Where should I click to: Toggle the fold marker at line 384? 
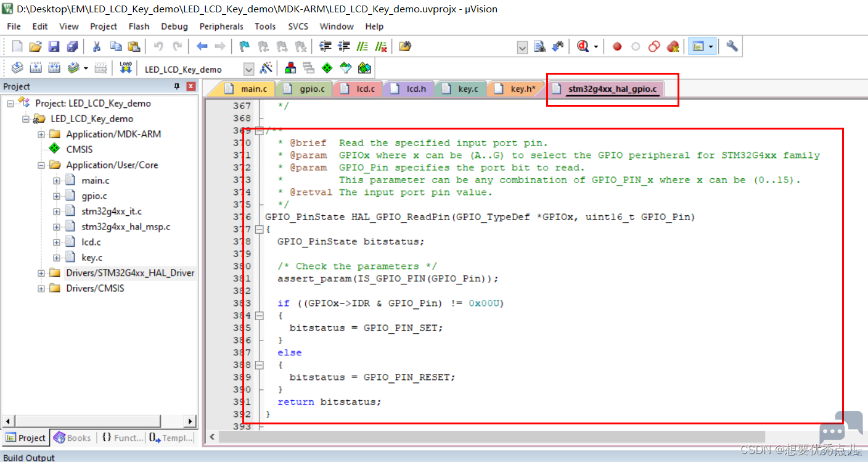(x=259, y=316)
